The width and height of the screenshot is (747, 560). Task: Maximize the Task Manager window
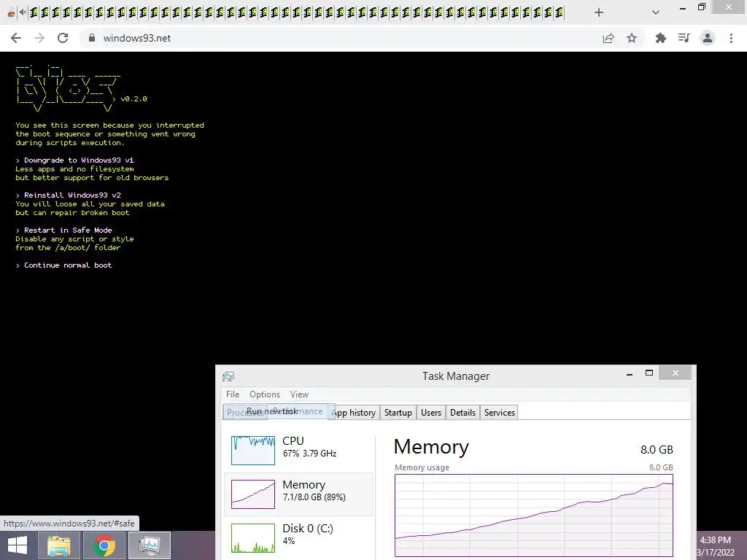pos(649,373)
